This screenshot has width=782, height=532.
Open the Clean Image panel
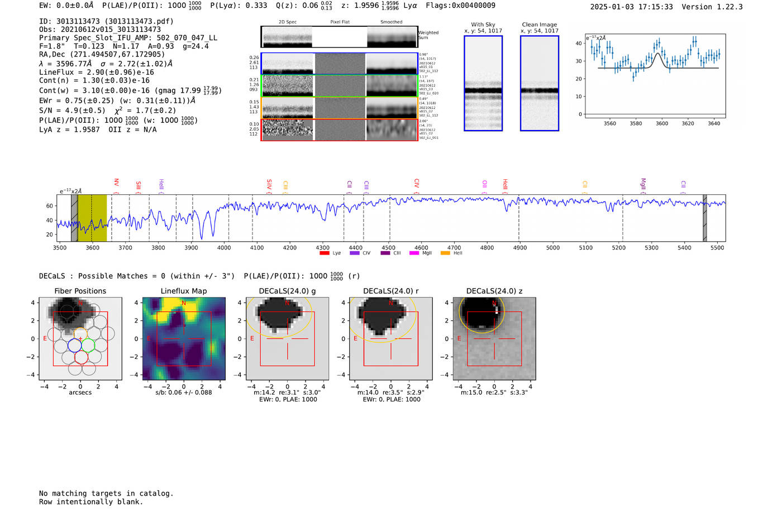coord(540,83)
